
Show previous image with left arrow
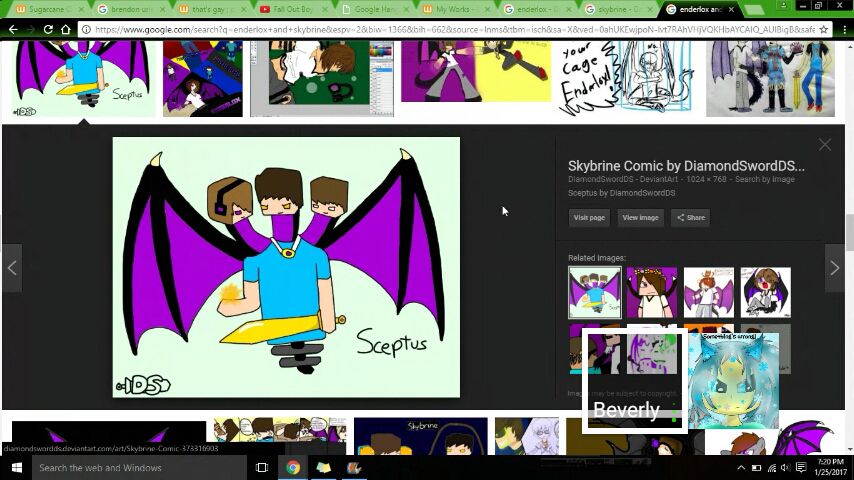point(12,268)
